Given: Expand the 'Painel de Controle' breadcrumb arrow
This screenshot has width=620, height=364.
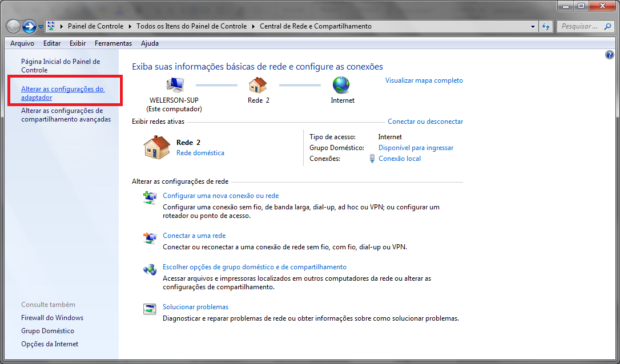Looking at the screenshot, I should tap(131, 26).
